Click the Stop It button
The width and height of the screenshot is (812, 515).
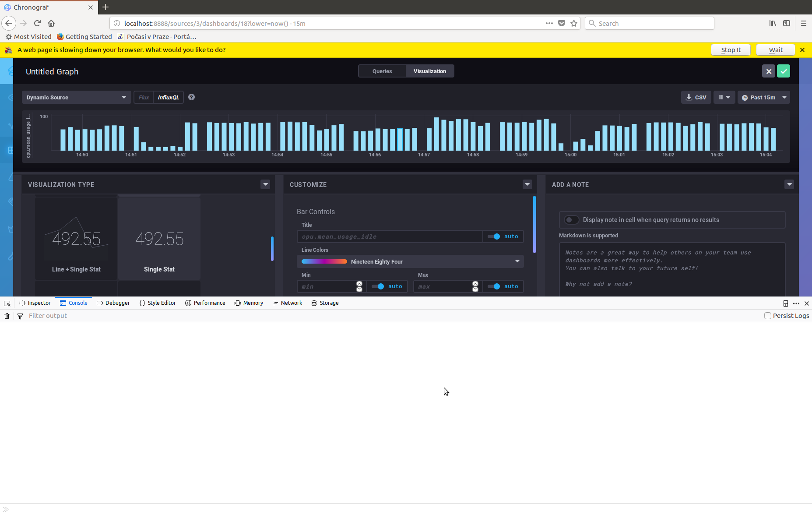coord(730,49)
